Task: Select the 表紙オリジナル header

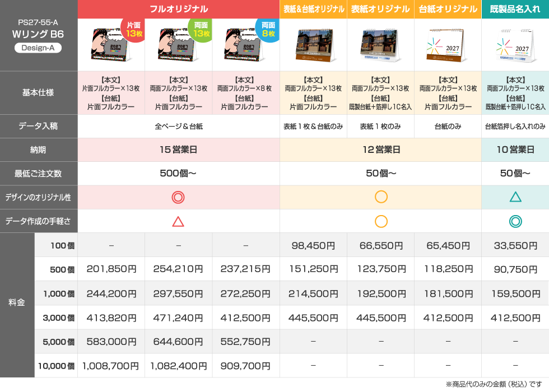Action: [x=380, y=9]
